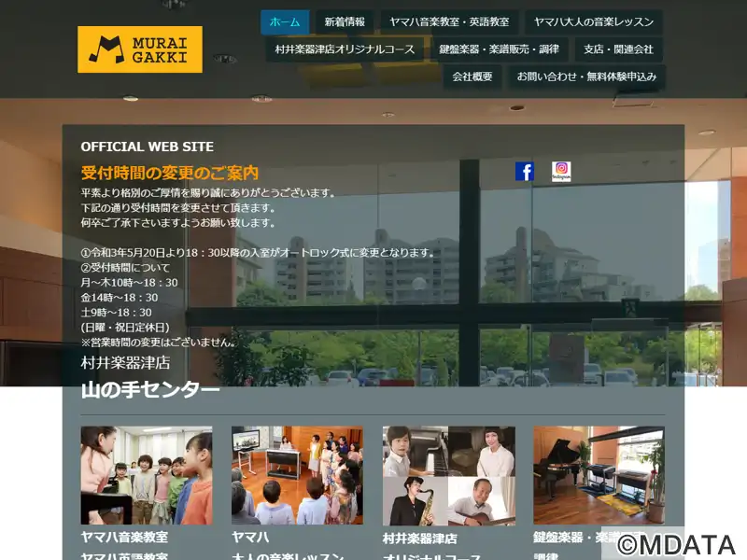Viewport: 747px width, 560px height.
Task: Click the 月～木10時～18：30 line
Action: (x=129, y=283)
